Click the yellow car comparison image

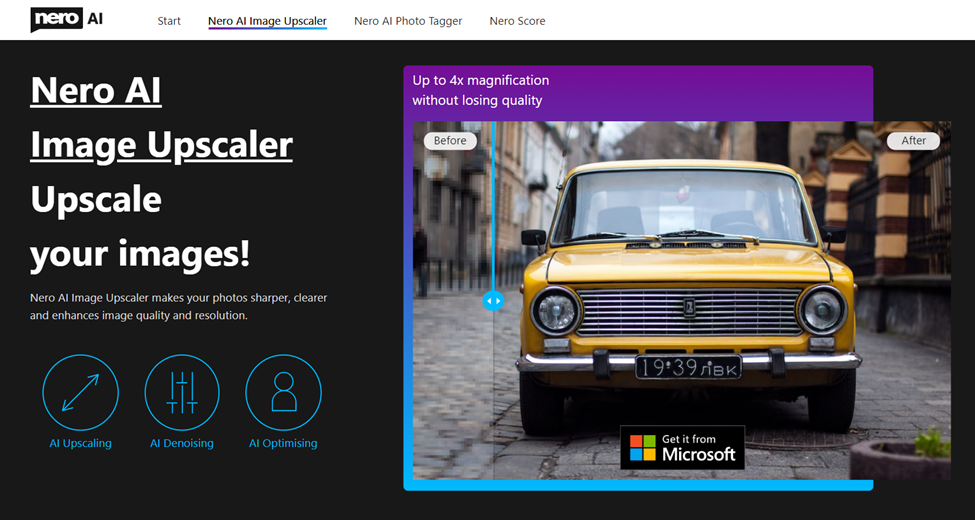pyautogui.click(x=682, y=300)
